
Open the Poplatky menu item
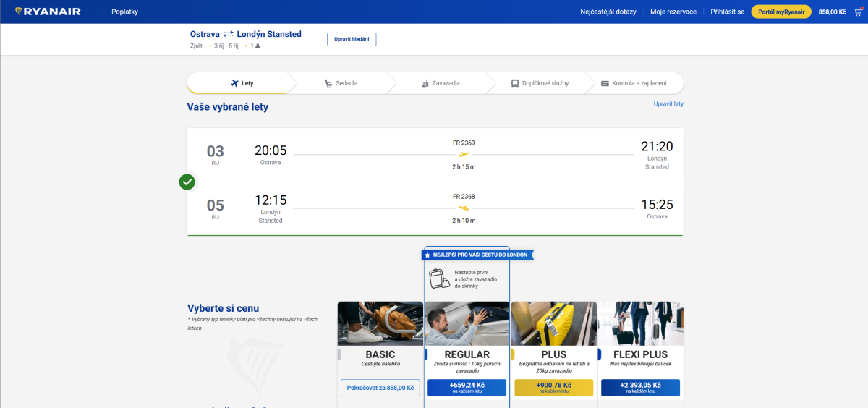(x=124, y=12)
